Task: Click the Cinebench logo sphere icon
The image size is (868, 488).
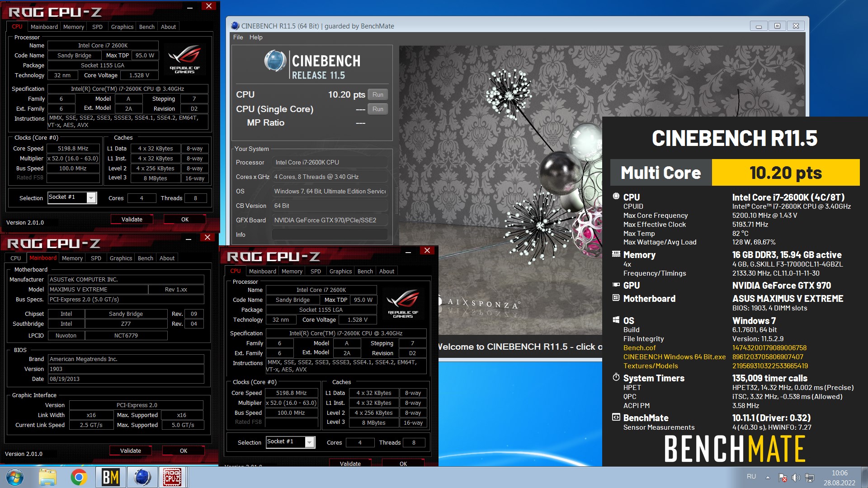Action: click(x=275, y=61)
